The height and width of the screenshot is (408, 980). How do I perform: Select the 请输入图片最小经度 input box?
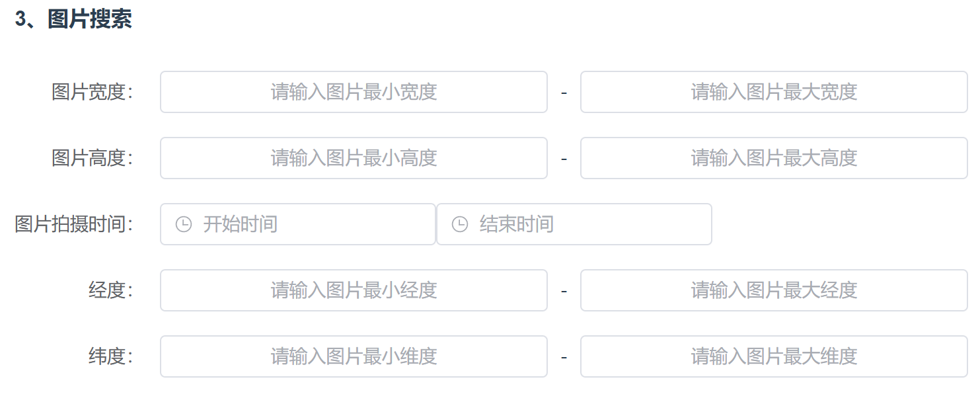[354, 290]
